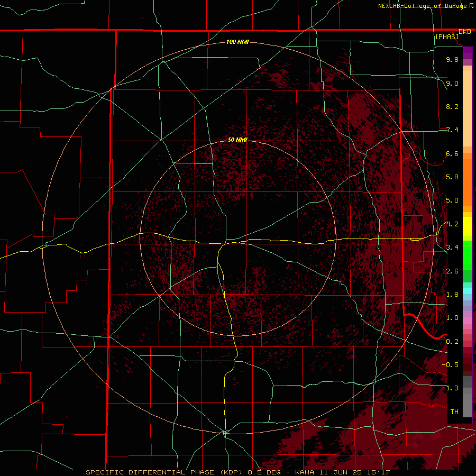The width and height of the screenshot is (476, 476).
Task: Click the NEXLAB-College of DuPage label
Action: (422, 6)
